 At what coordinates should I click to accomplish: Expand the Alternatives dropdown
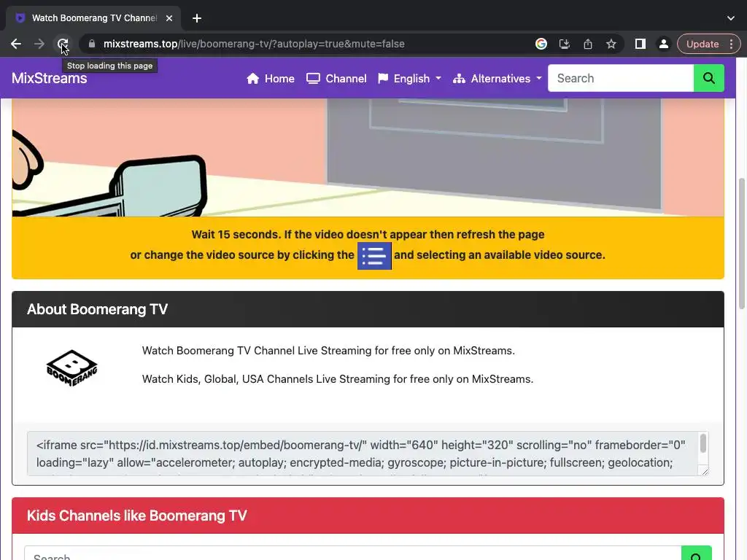[498, 79]
